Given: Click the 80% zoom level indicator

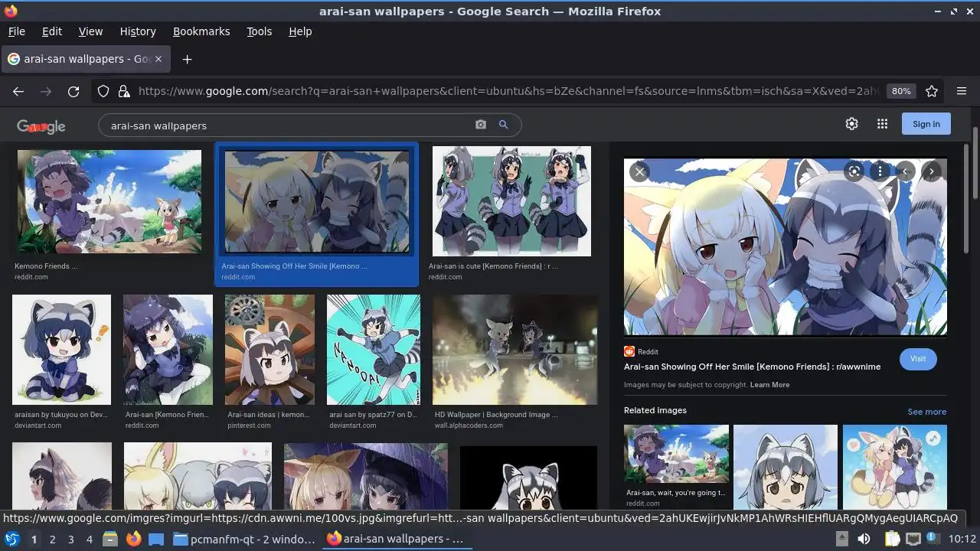Looking at the screenshot, I should click(901, 91).
